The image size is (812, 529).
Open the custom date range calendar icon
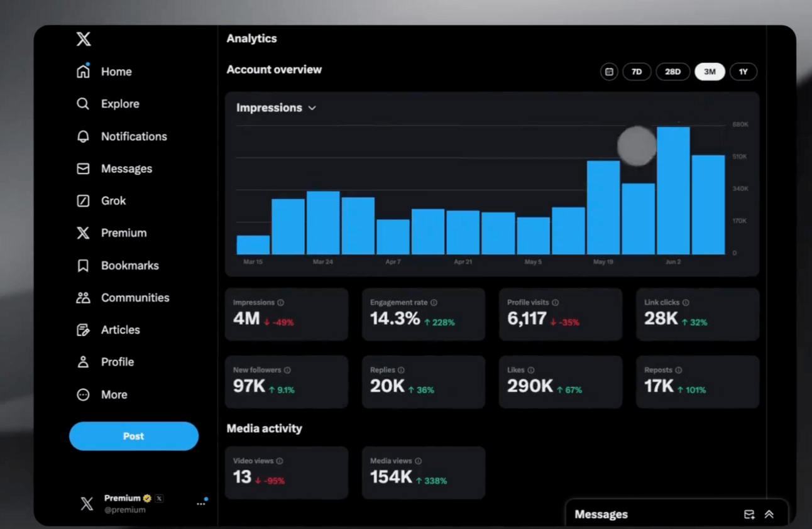pyautogui.click(x=609, y=72)
